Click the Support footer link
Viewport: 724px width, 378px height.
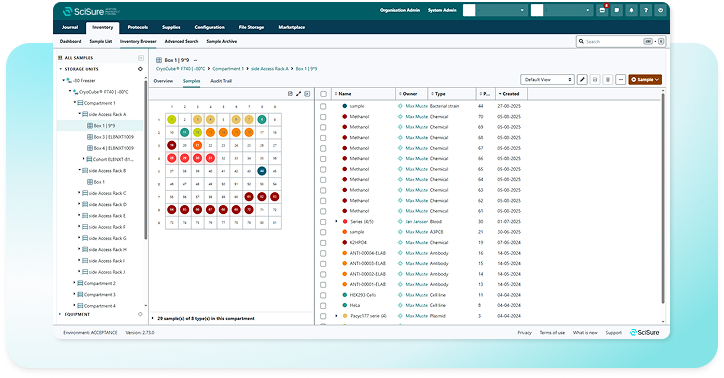(x=614, y=333)
